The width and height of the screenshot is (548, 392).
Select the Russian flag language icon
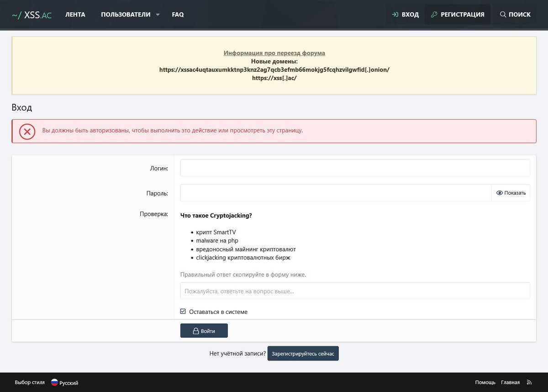[x=54, y=382]
